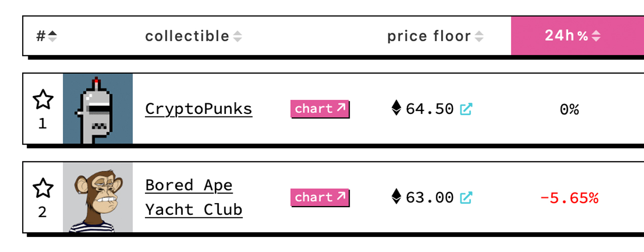The height and width of the screenshot is (252, 644).
Task: Open the CryptoPunks chart
Action: 319,109
